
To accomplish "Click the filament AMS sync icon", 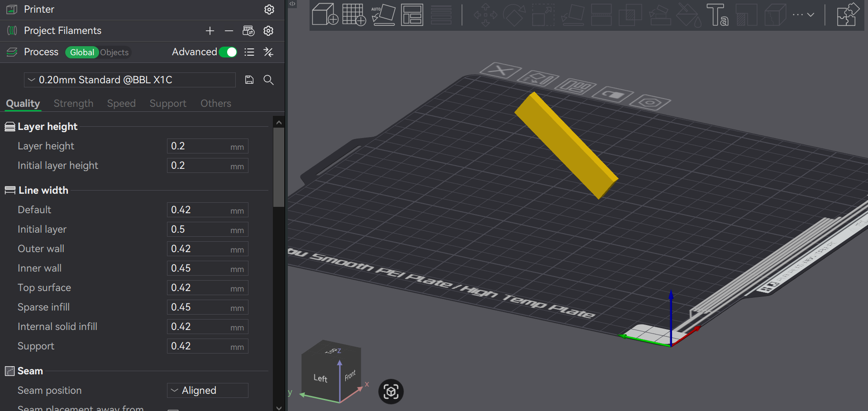I will 248,31.
